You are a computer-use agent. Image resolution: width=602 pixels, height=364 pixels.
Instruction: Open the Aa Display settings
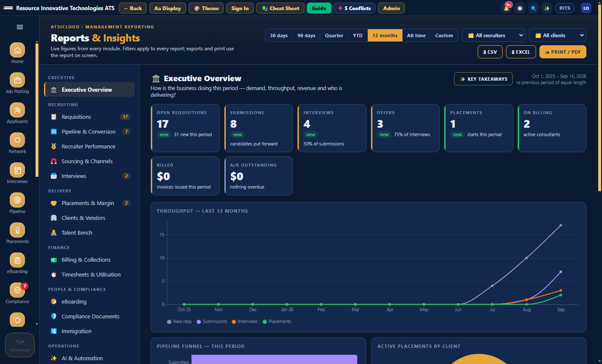(x=167, y=8)
